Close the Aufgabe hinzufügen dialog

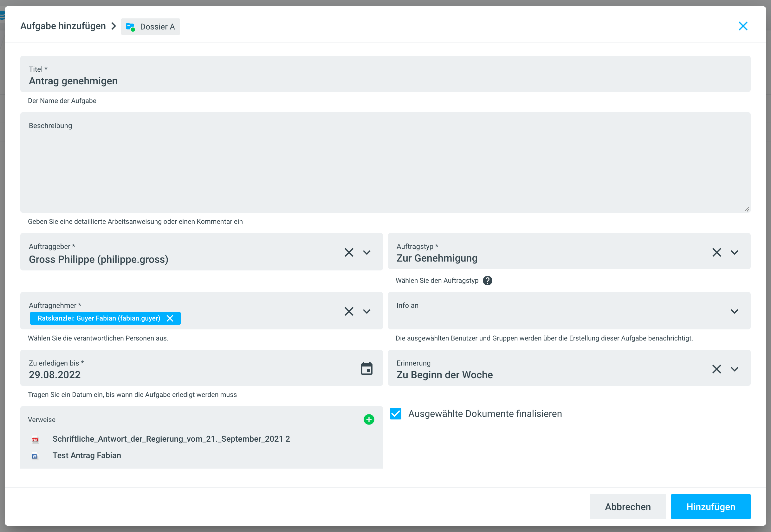(x=743, y=26)
